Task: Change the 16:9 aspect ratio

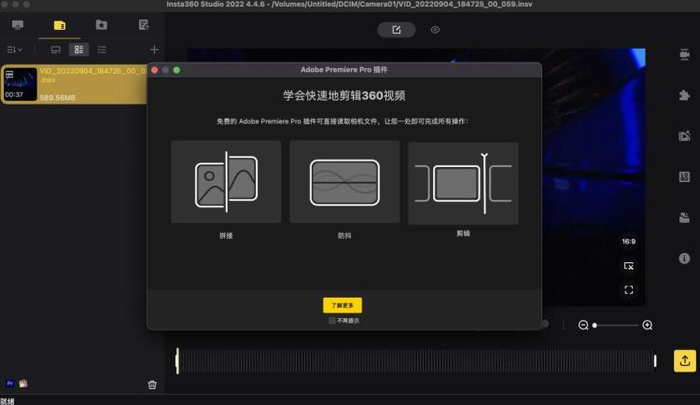Action: coord(629,242)
